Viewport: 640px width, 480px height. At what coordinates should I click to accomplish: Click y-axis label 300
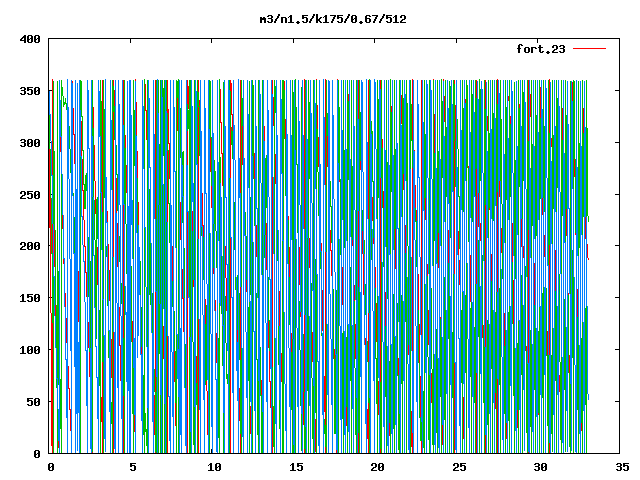click(x=30, y=143)
